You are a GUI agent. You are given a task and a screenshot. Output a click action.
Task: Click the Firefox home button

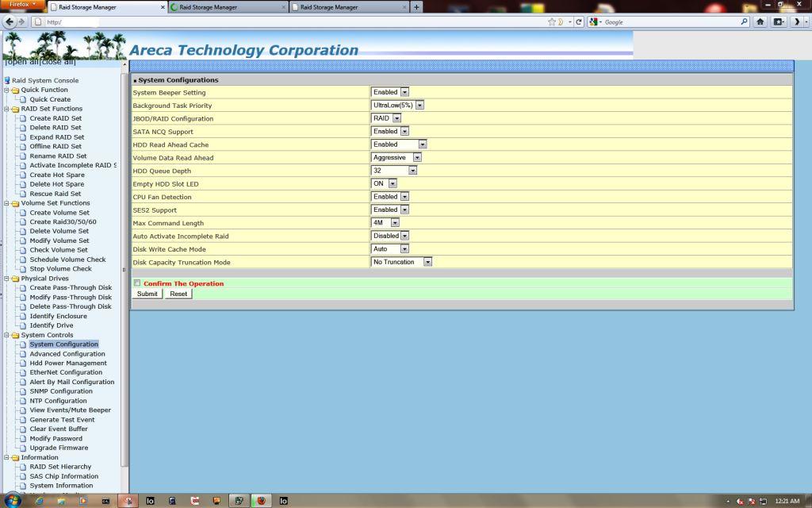tap(760, 21)
